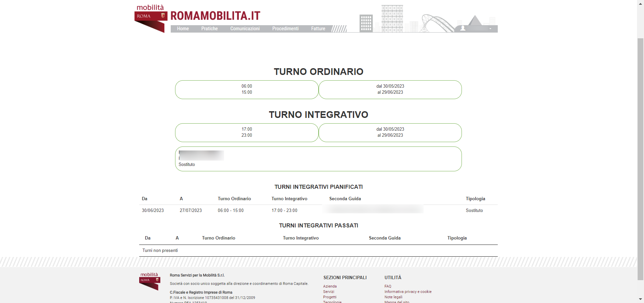Click the page scrollbar up arrow
This screenshot has height=303, width=644.
(x=640, y=3)
